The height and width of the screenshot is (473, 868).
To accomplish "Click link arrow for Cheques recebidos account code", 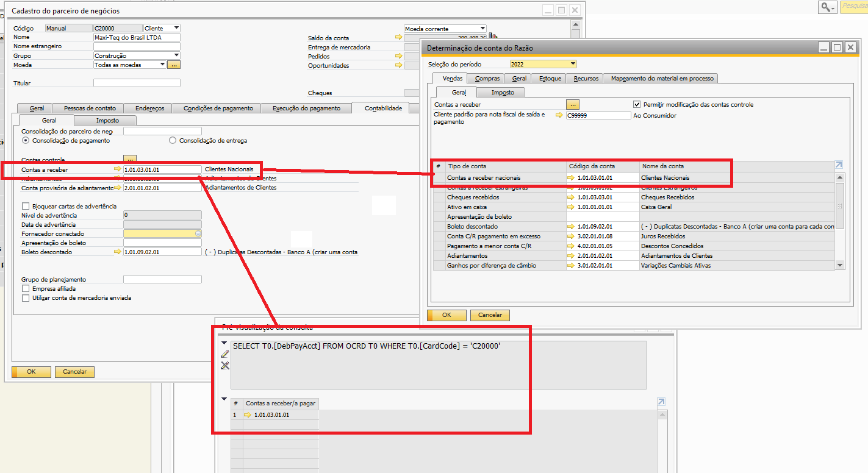I will click(x=570, y=197).
